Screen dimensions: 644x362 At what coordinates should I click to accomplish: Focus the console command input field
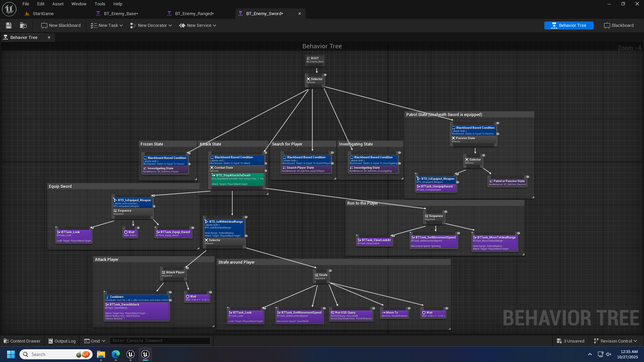pos(160,341)
